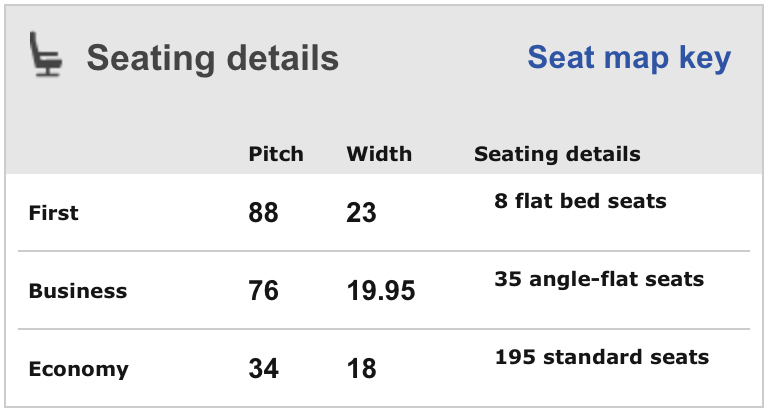Click First class width value 23
Image resolution: width=770 pixels, height=414 pixels.
(361, 213)
